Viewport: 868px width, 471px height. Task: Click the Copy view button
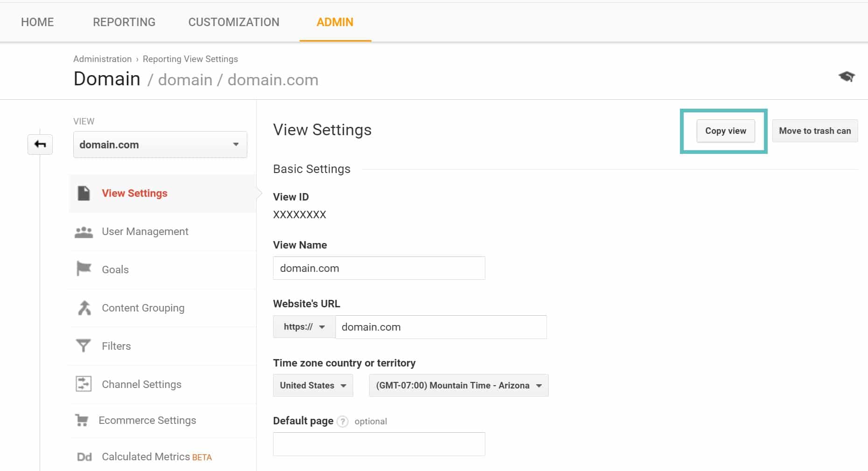(x=725, y=131)
